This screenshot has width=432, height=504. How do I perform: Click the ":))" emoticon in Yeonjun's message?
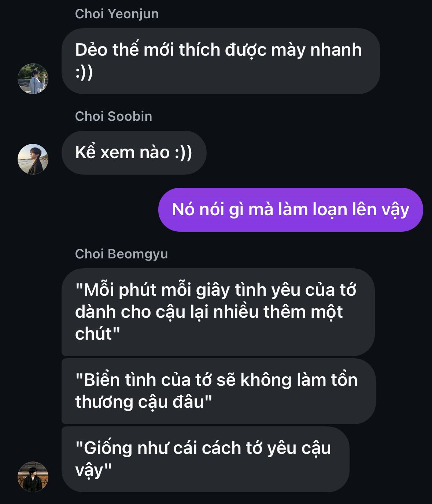(x=84, y=72)
